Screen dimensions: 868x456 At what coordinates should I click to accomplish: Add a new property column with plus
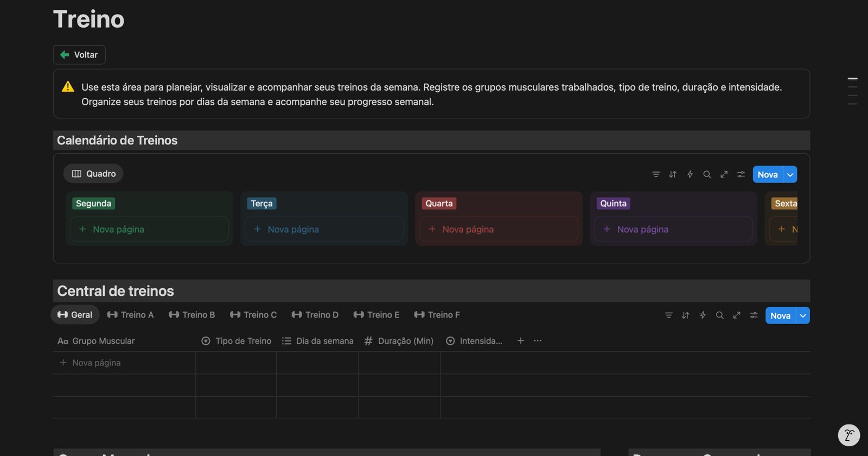coord(521,341)
